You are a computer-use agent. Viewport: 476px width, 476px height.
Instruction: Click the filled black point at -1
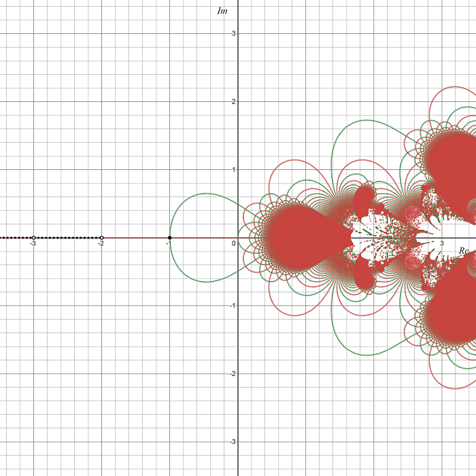click(x=169, y=238)
